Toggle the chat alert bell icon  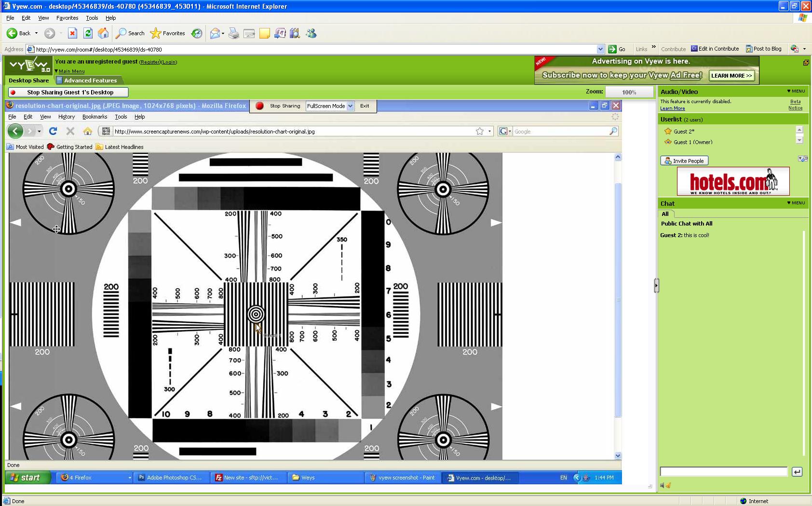tap(668, 485)
